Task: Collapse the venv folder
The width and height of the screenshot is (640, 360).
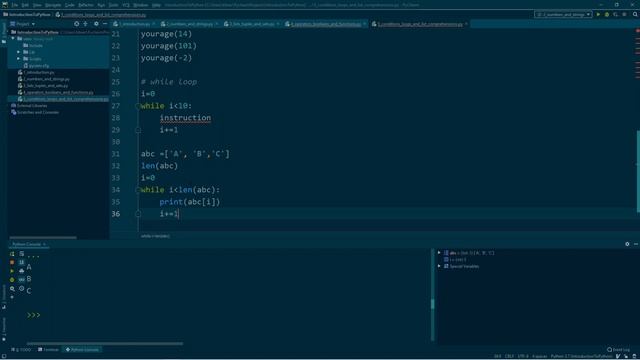Action: (13, 39)
